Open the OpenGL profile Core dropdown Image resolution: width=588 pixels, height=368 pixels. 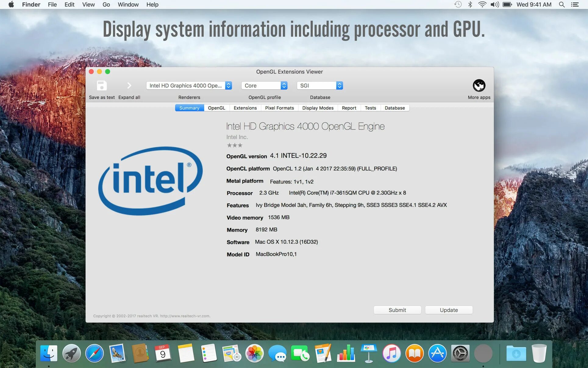264,86
